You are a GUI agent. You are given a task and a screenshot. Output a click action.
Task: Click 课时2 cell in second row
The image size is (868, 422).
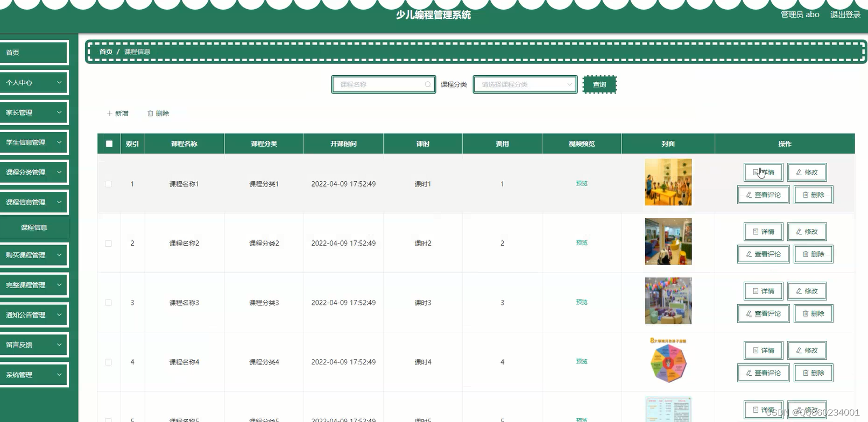pos(423,244)
